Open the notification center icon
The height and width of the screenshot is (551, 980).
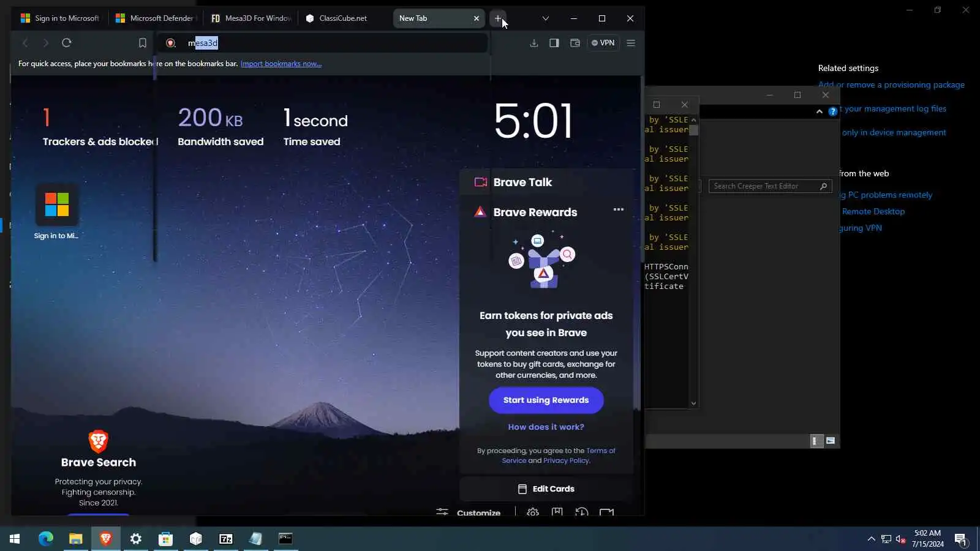(960, 539)
